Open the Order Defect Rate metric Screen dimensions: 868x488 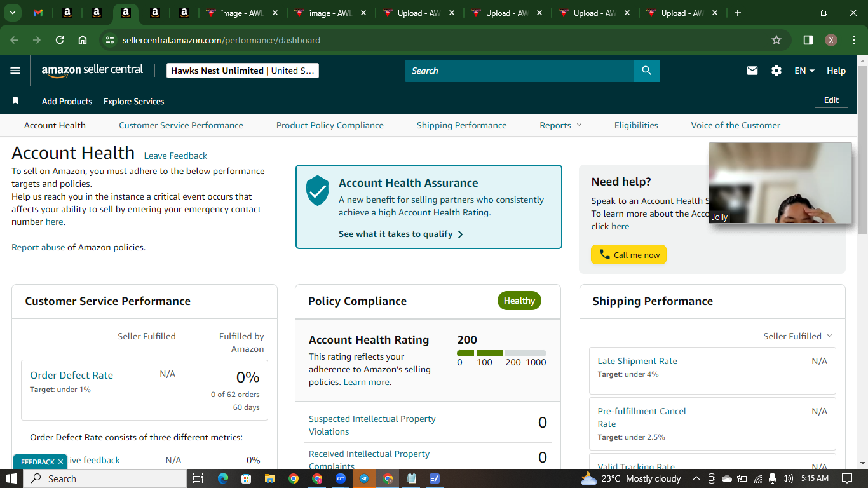tap(72, 375)
